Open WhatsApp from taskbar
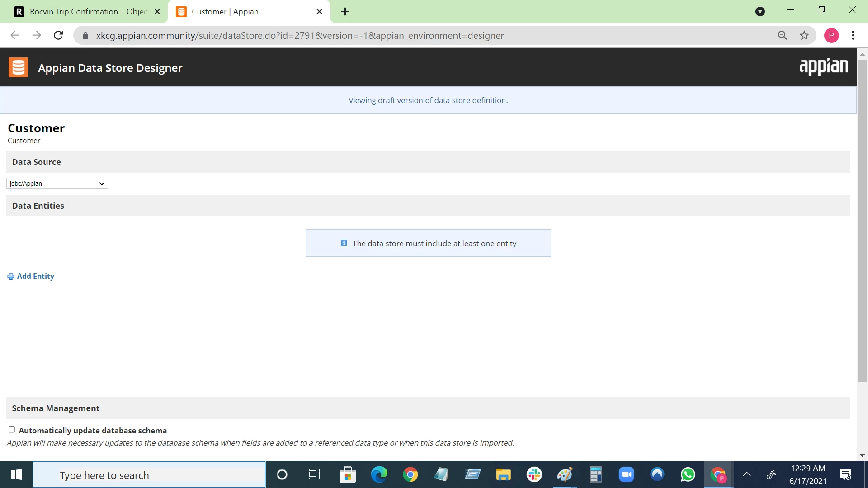The height and width of the screenshot is (488, 868). tap(688, 474)
